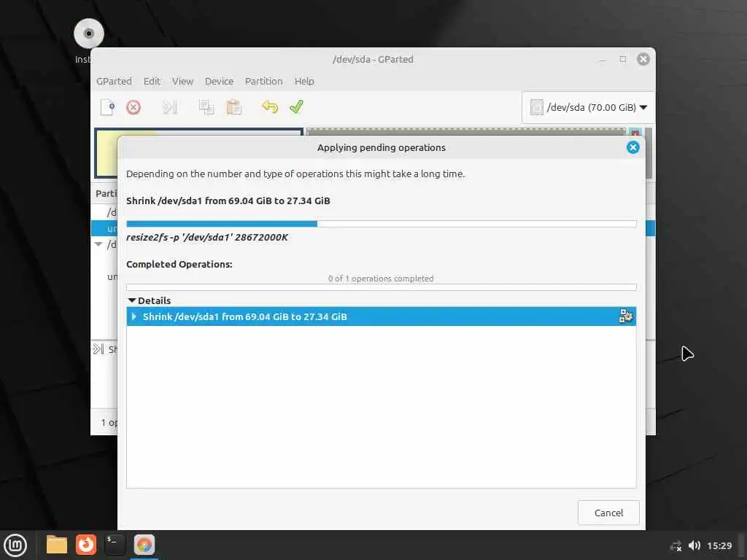Open Linux Mint start menu
Viewport: 747px width, 560px height.
click(x=15, y=545)
